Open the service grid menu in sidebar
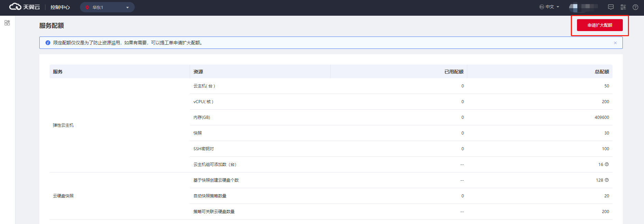644x224 pixels. click(x=7, y=23)
